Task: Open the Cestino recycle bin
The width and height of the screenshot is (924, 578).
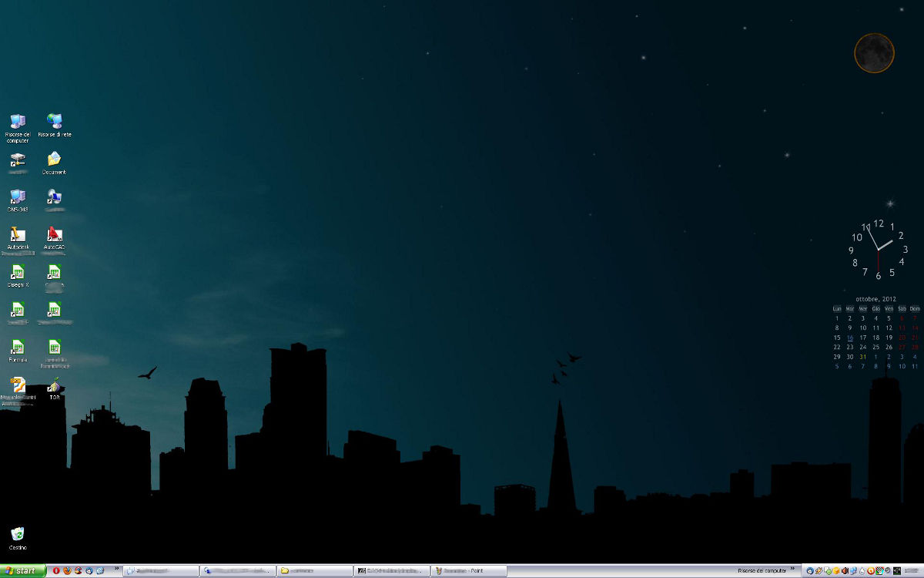Action: (x=17, y=534)
